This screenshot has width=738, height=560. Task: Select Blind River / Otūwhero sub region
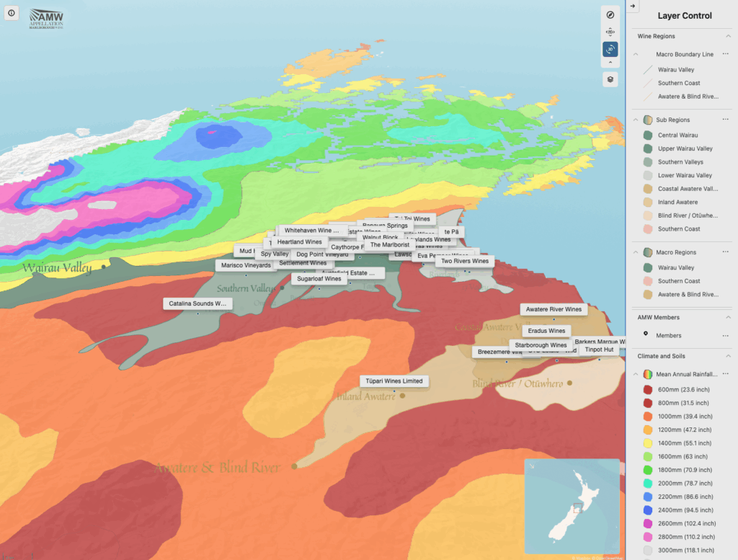pyautogui.click(x=688, y=215)
